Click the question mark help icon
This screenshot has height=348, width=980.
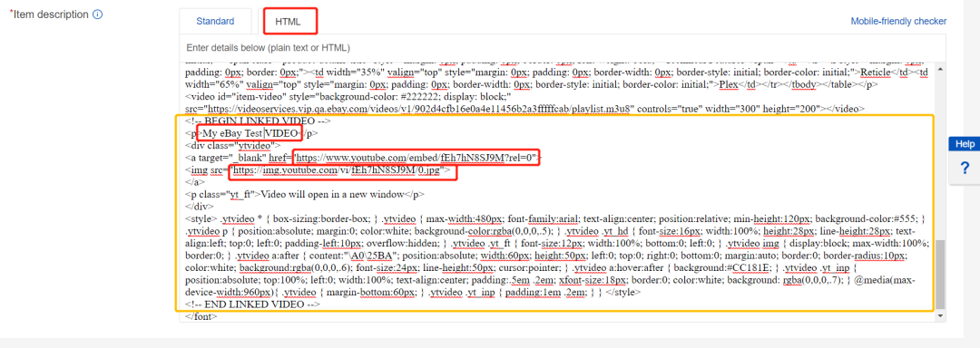click(965, 168)
